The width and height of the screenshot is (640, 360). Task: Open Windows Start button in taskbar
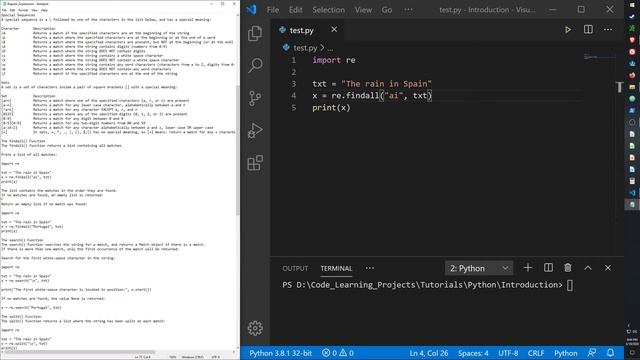tap(632, 5)
